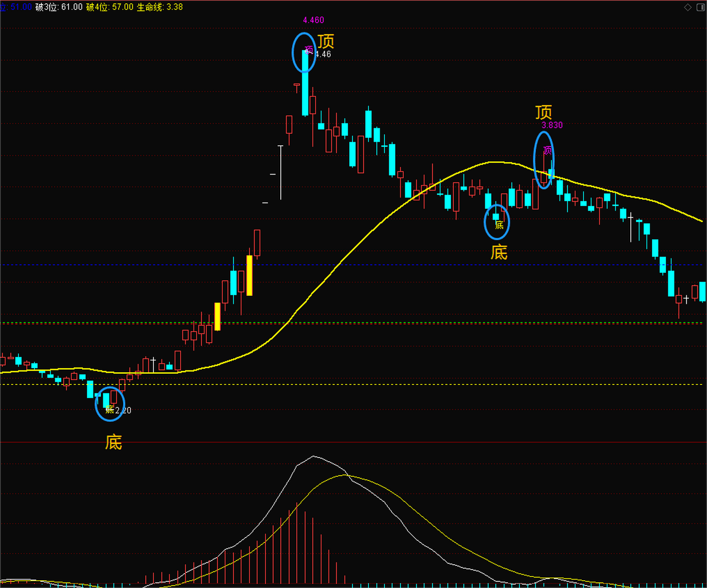Viewport: 707px width, 588px height.
Task: Select the large orange 顶 label beside 4.46
Action: tap(326, 42)
